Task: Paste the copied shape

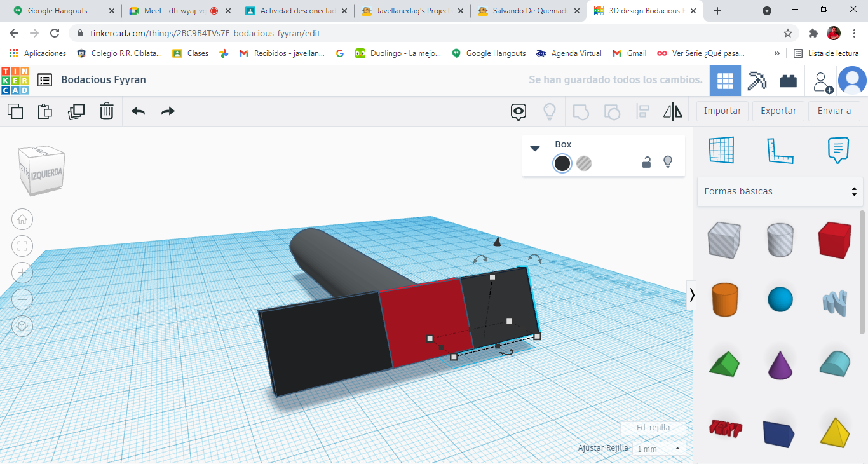Action: click(x=45, y=111)
